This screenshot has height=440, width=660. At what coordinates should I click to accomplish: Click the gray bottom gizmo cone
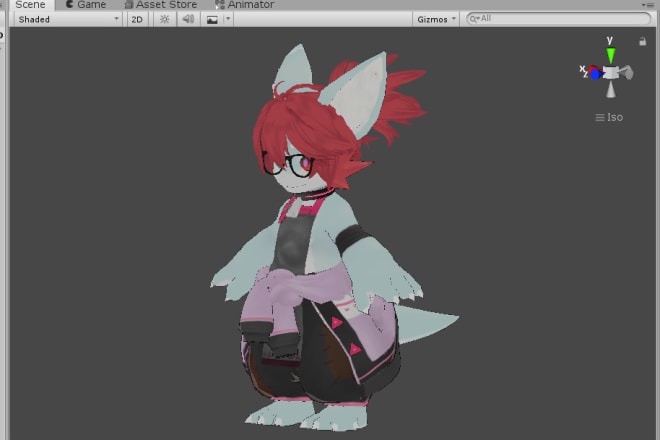click(611, 89)
